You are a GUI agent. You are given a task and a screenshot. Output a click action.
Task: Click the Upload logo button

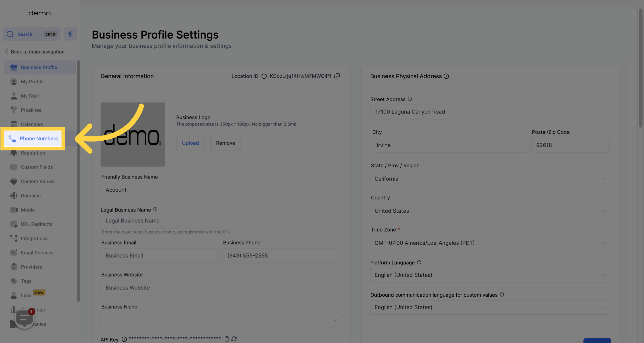[190, 143]
